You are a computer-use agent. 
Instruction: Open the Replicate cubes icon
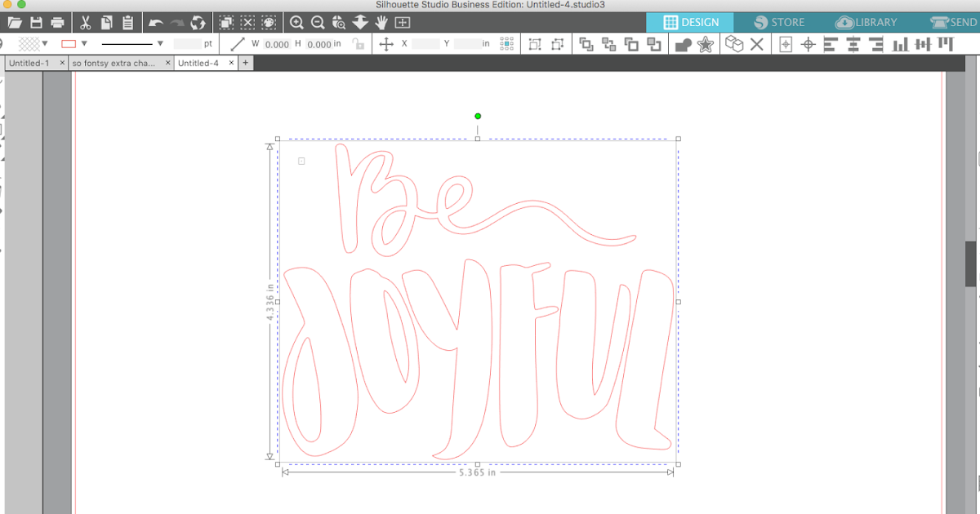[x=734, y=44]
